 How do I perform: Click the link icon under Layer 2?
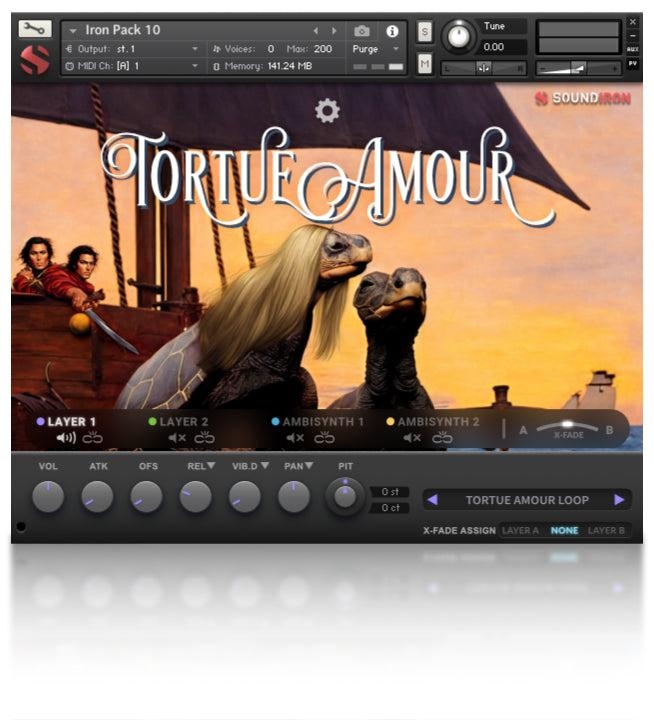(x=205, y=438)
